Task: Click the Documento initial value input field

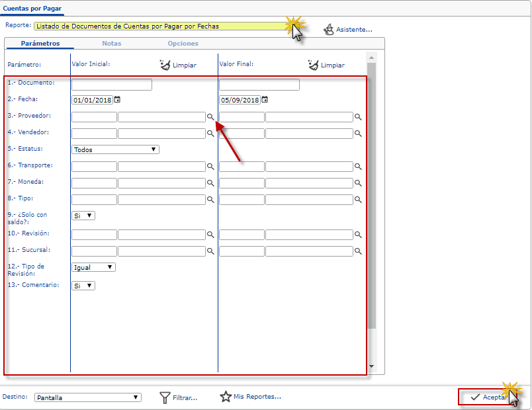Action: click(112, 85)
